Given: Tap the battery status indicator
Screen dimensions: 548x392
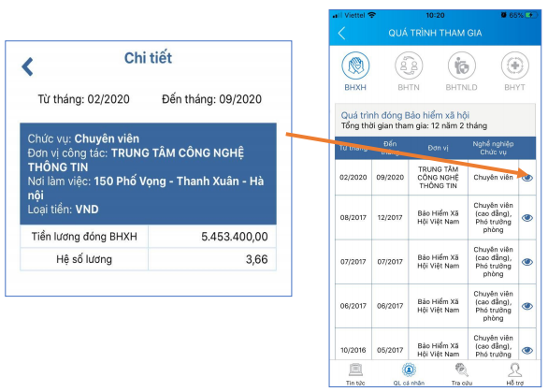Looking at the screenshot, I should point(532,15).
